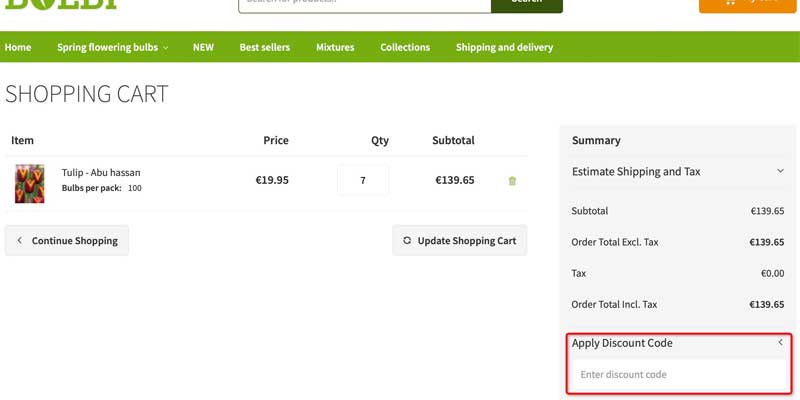Screen dimensions: 800x400
Task: Click the orange cart button in header
Action: pos(747,3)
